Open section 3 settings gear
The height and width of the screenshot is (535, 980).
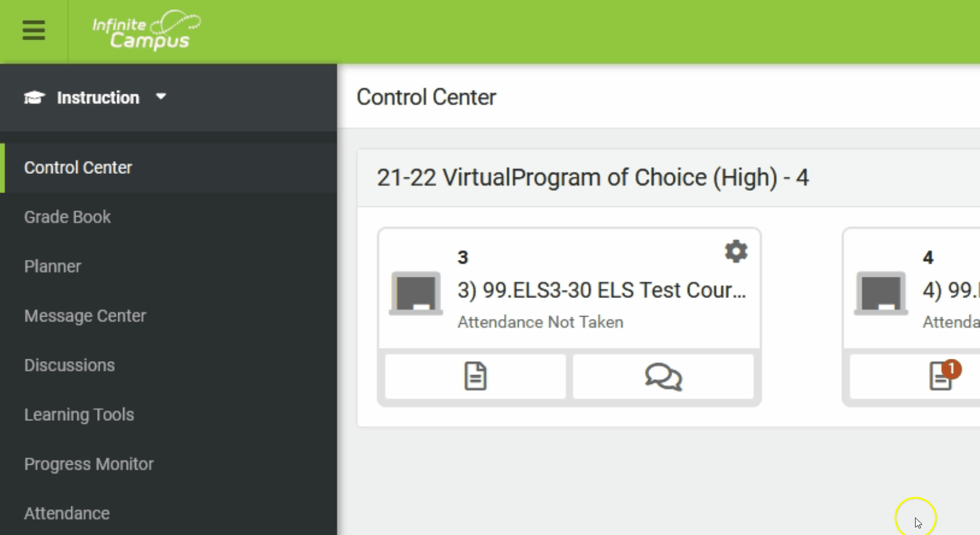pos(736,252)
